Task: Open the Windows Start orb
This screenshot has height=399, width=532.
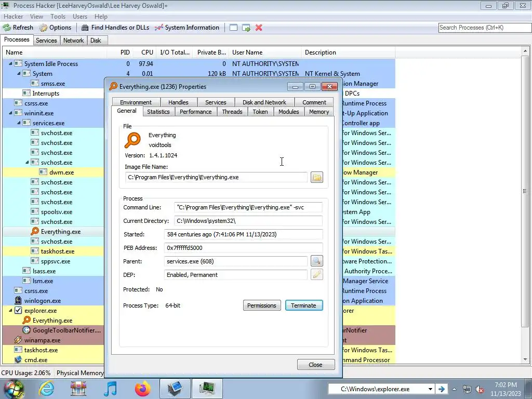Action: click(x=14, y=389)
